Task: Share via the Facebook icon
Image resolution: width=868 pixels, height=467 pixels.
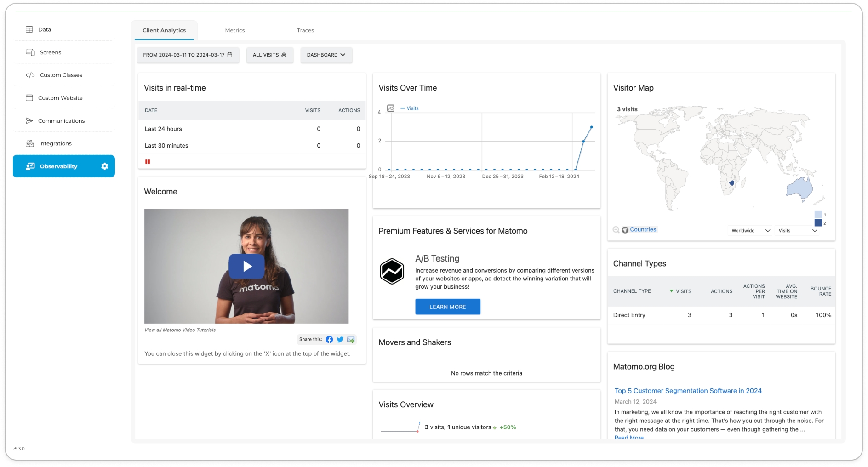Action: pyautogui.click(x=329, y=340)
